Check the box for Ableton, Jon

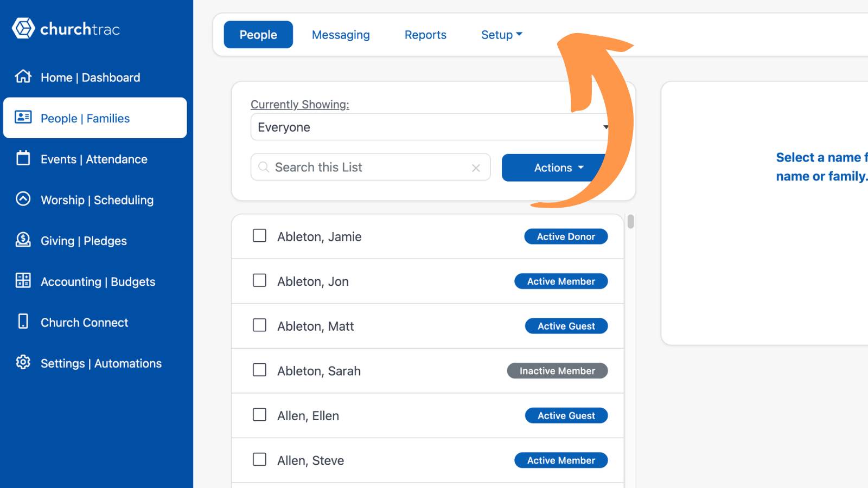[x=259, y=280]
